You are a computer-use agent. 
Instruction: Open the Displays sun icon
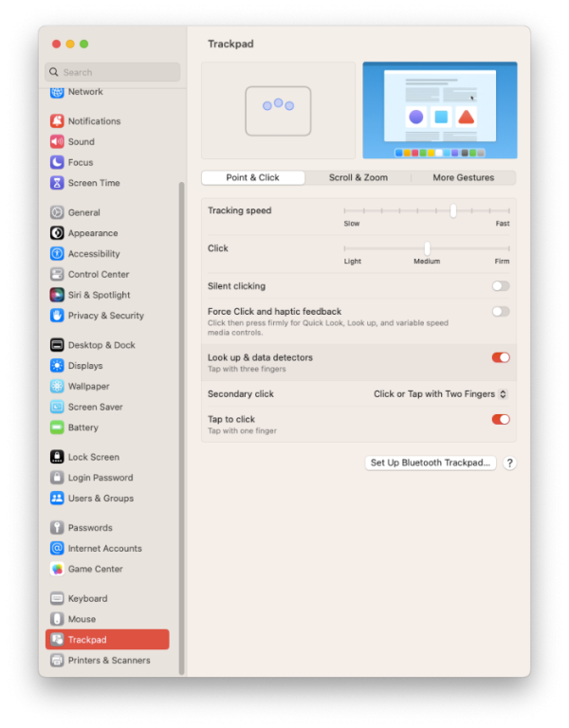[x=57, y=366]
